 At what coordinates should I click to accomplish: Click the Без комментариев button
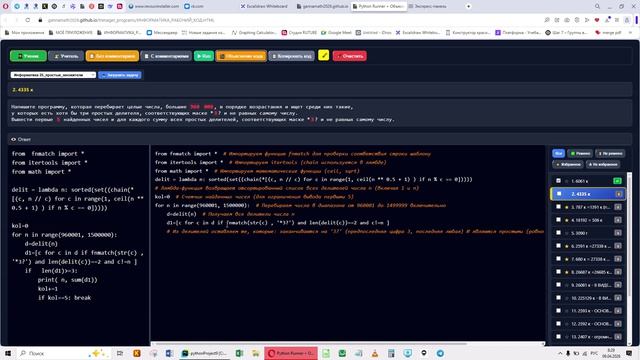click(x=112, y=56)
